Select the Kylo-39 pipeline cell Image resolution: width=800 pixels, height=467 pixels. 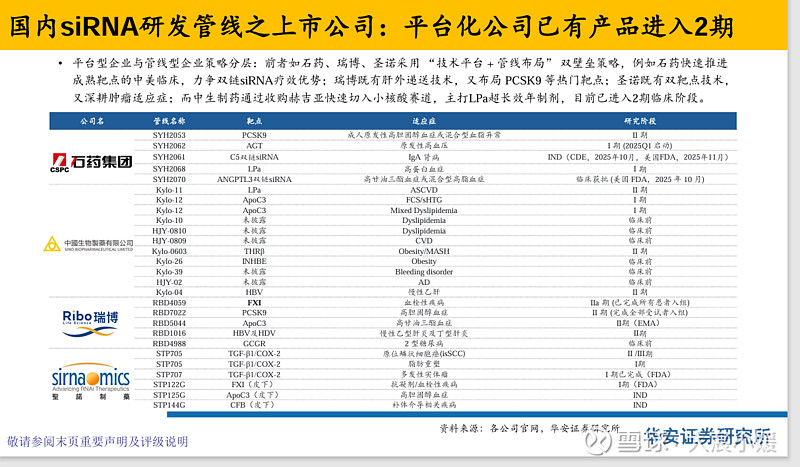[169, 272]
